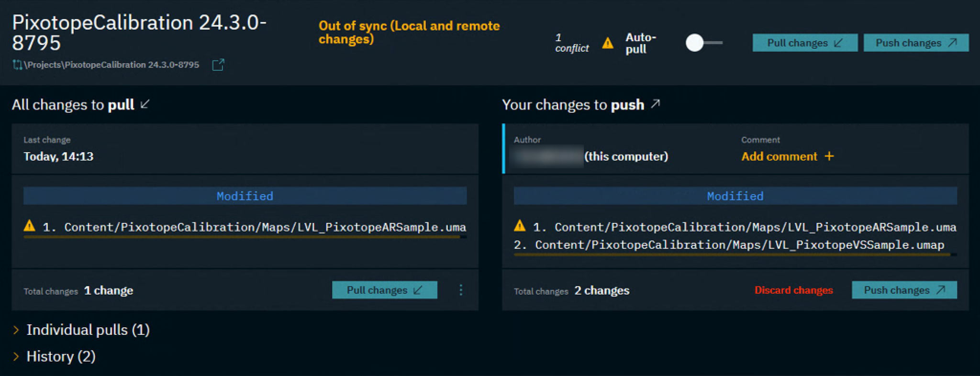
Task: Open three-dot options menu in pull panel
Action: pyautogui.click(x=461, y=290)
